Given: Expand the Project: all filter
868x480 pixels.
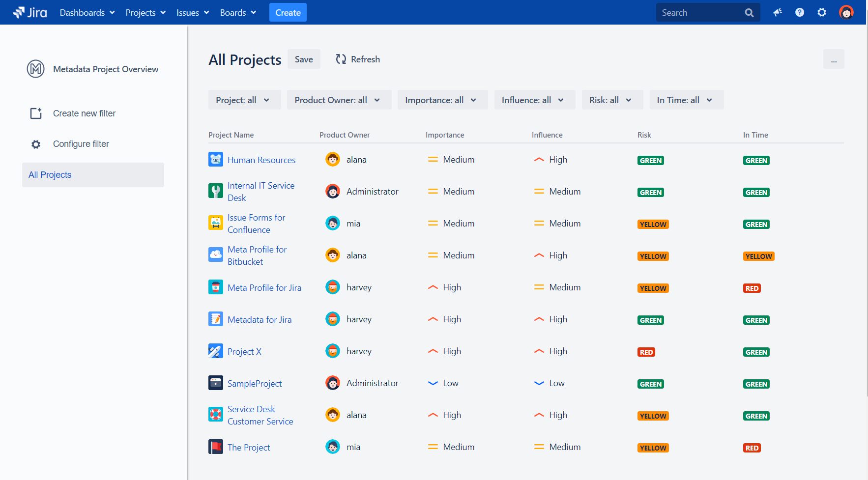Looking at the screenshot, I should pyautogui.click(x=244, y=100).
